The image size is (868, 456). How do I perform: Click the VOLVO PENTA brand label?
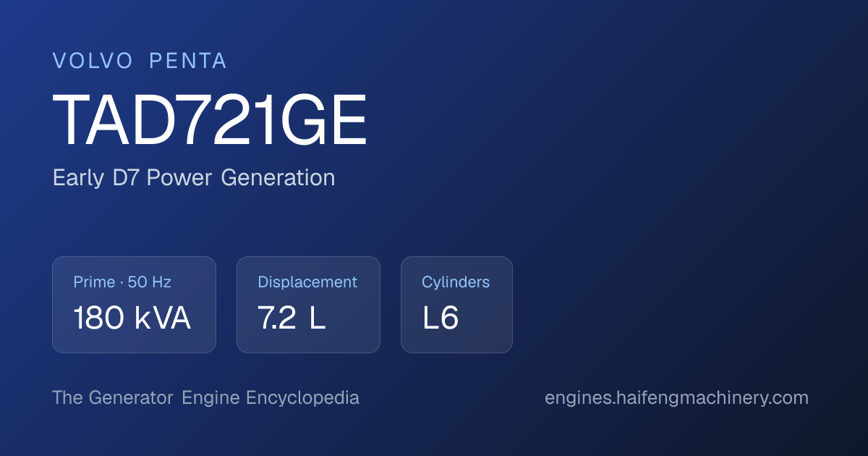click(140, 62)
